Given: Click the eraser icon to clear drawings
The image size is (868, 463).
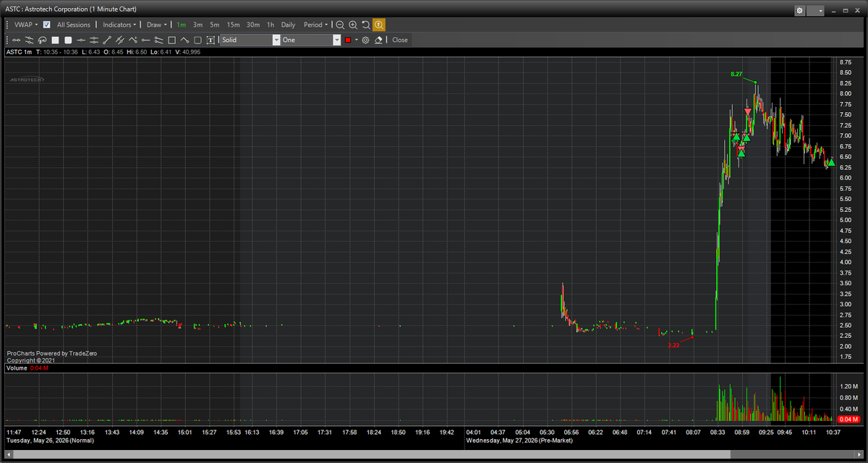Looking at the screenshot, I should pos(378,40).
